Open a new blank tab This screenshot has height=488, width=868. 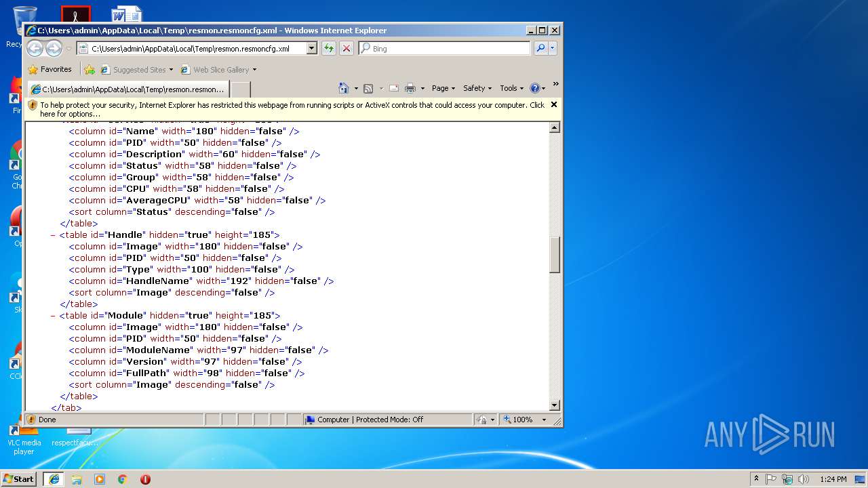pyautogui.click(x=241, y=89)
